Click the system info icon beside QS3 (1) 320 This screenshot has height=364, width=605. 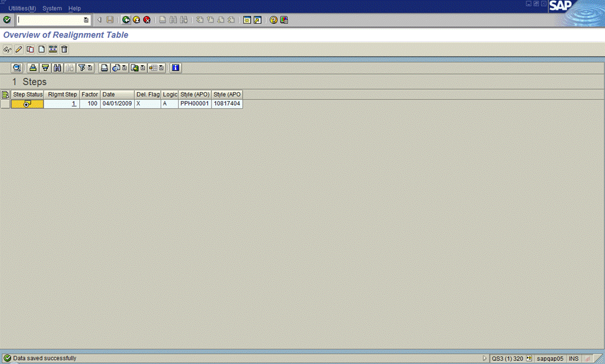click(529, 358)
